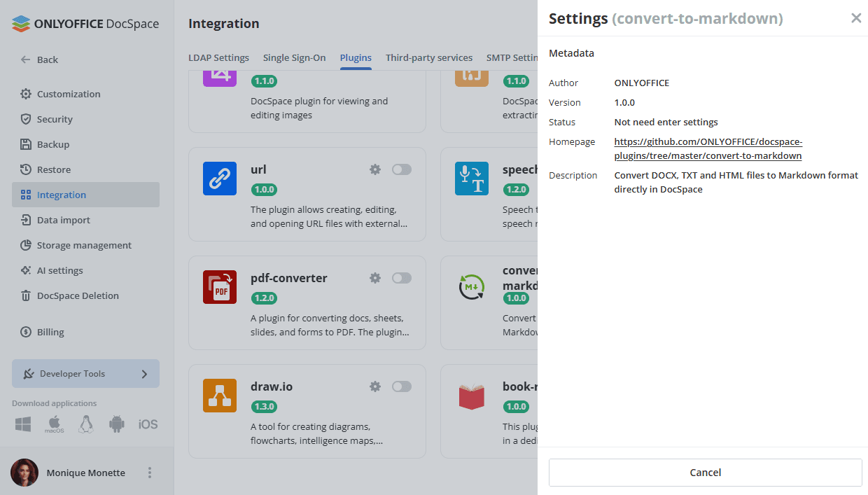Click the red book plugin icon

click(x=472, y=396)
